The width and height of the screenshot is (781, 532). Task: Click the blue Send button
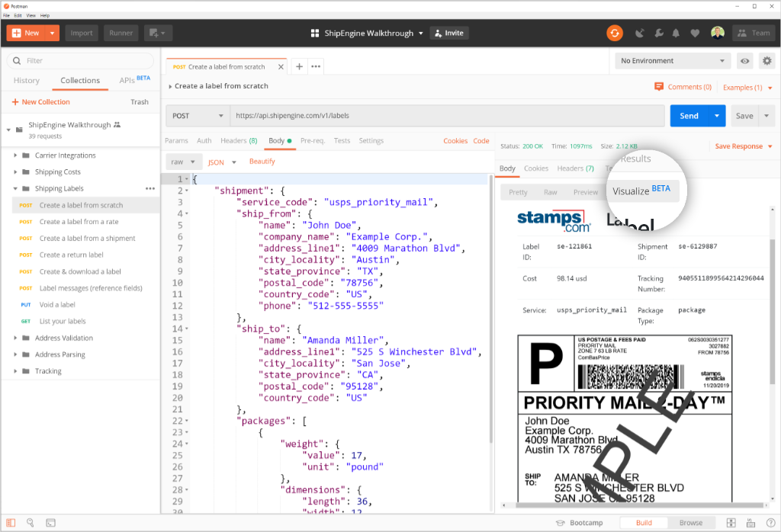tap(688, 116)
